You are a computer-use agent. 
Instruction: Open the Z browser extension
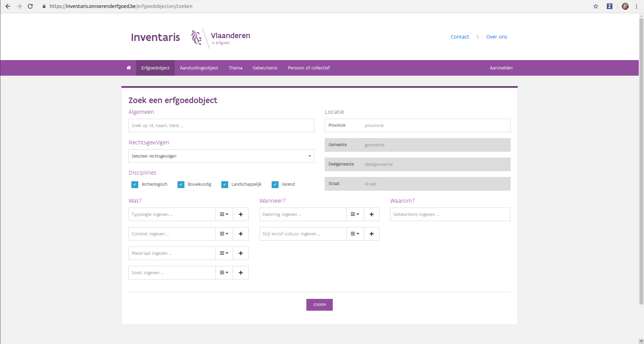pos(610,6)
